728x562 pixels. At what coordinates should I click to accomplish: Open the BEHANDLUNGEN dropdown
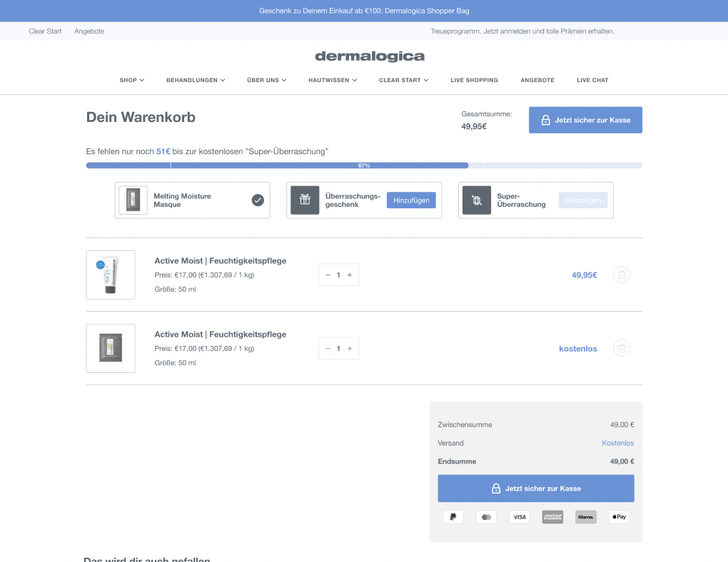[195, 80]
